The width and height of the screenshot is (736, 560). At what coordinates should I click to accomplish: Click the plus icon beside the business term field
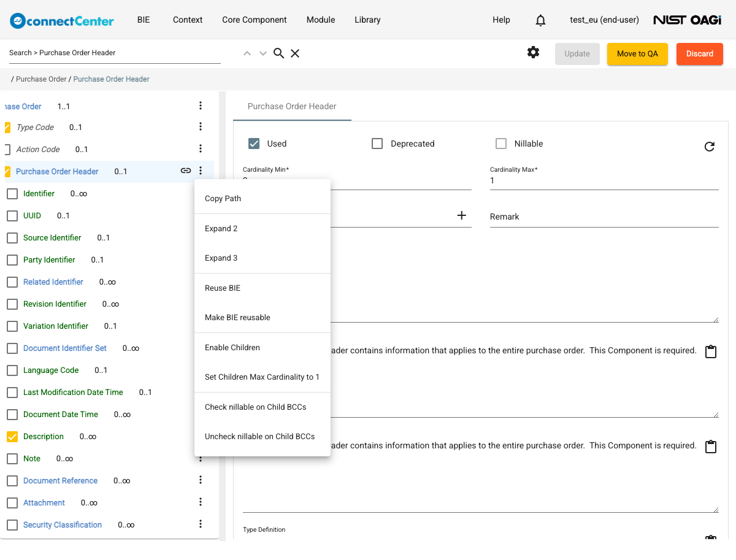[462, 215]
